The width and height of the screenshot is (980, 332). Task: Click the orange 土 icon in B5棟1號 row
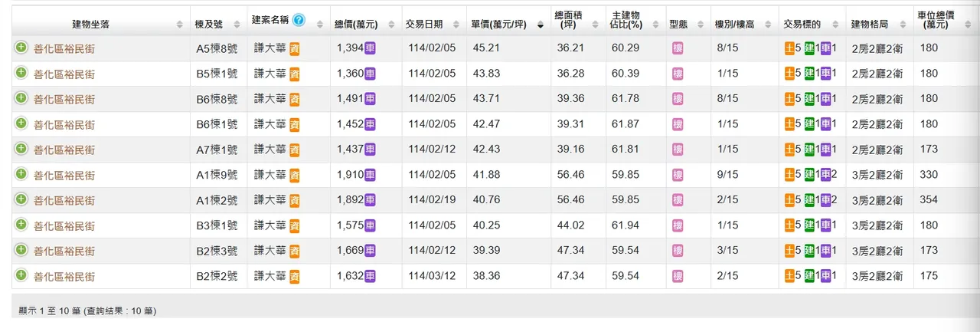tap(790, 74)
